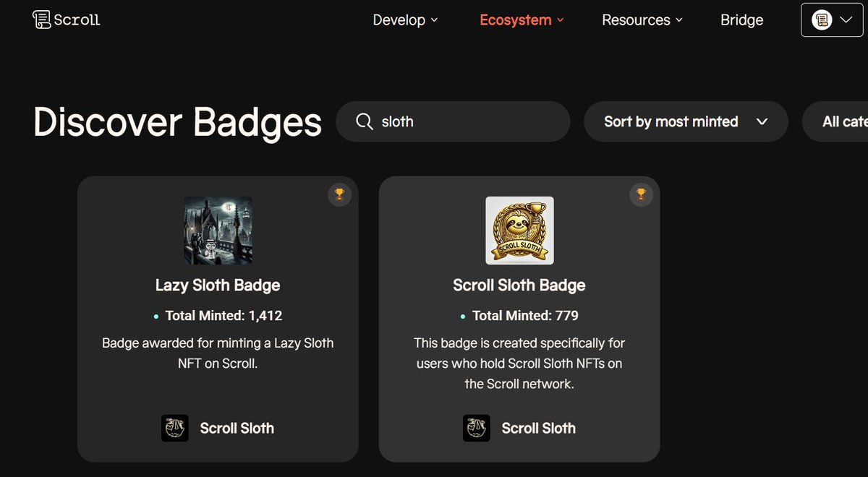Screen dimensions: 868x477
Task: Open the Resources menu
Action: [642, 20]
